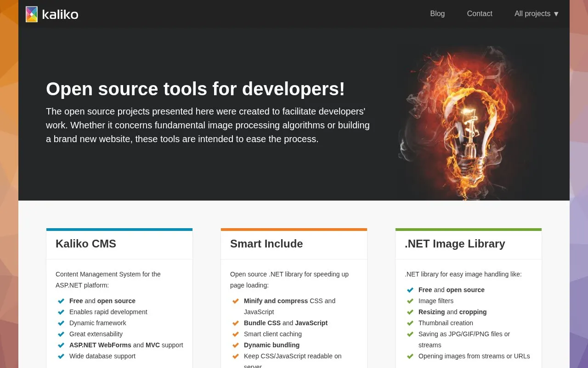Image resolution: width=588 pixels, height=368 pixels.
Task: Click 'Dynamic bundling' list item text
Action: tap(271, 345)
